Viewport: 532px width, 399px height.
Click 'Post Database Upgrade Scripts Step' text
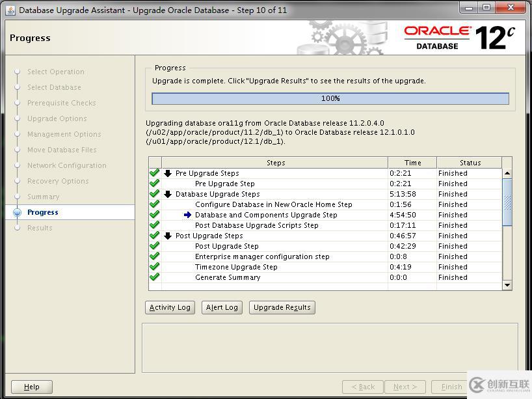coord(256,225)
